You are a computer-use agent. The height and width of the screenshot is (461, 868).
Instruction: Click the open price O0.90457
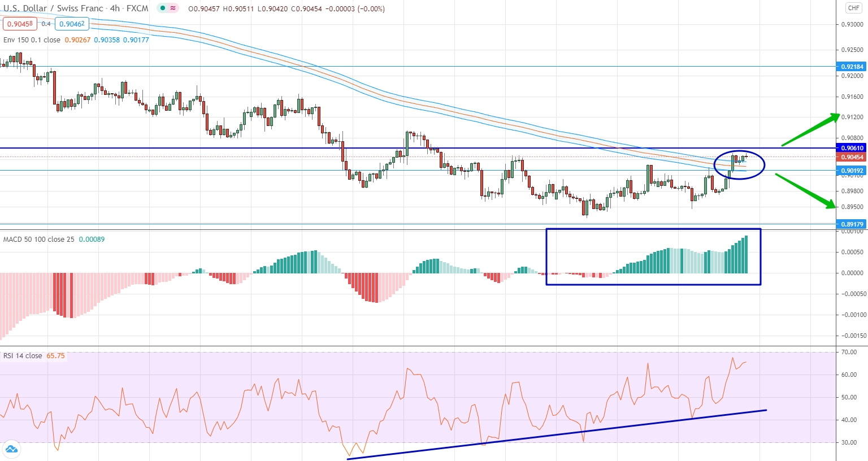(204, 9)
